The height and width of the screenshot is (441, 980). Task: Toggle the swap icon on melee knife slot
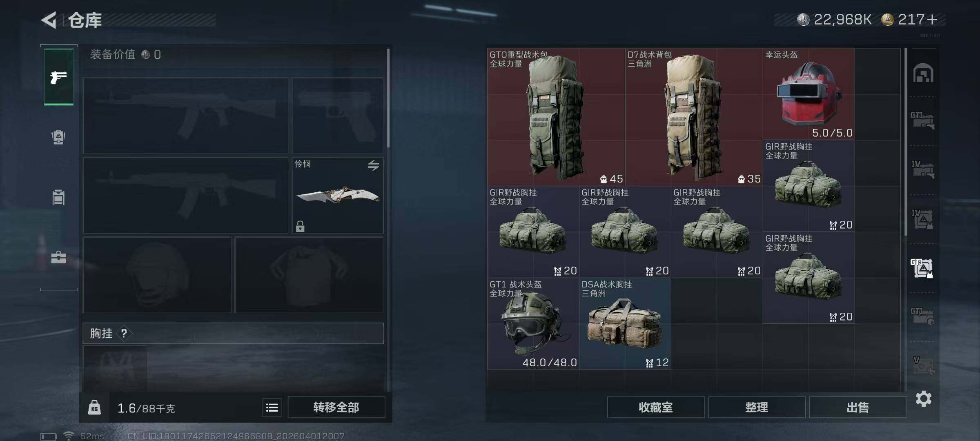click(373, 165)
